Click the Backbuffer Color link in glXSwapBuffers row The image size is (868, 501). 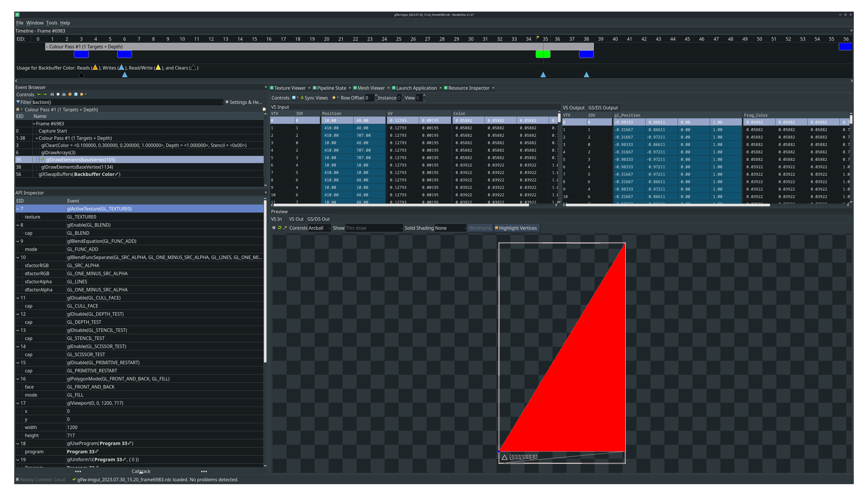point(96,174)
